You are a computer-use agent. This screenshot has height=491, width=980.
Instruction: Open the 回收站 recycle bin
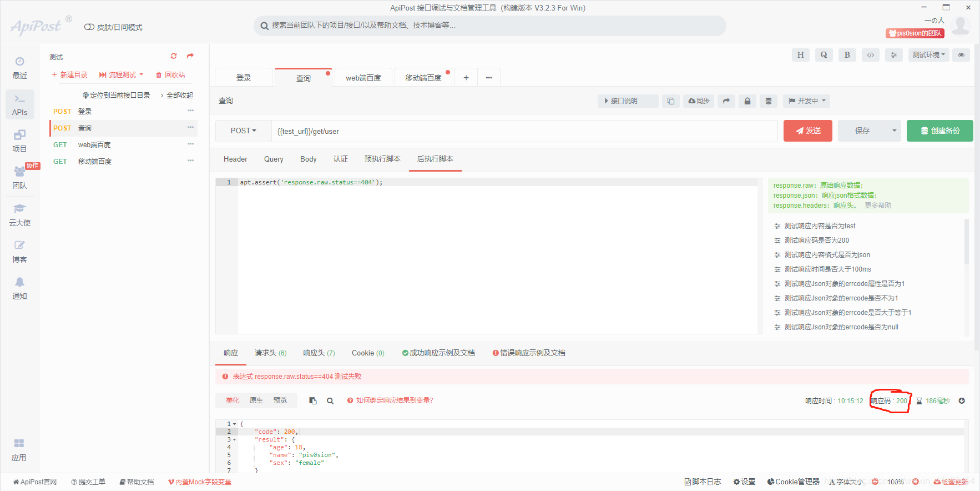click(170, 75)
